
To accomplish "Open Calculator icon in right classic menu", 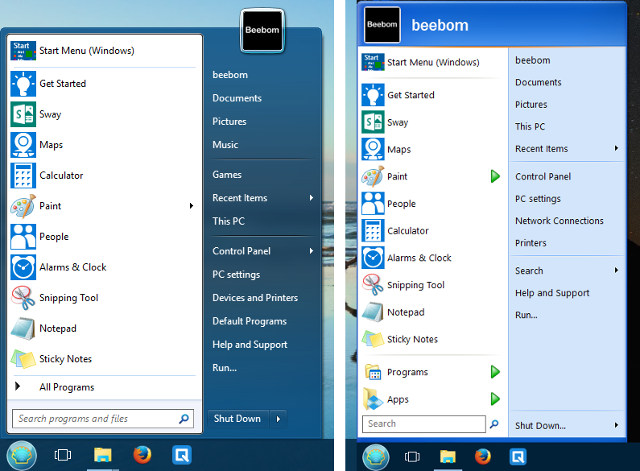I will pos(373,231).
